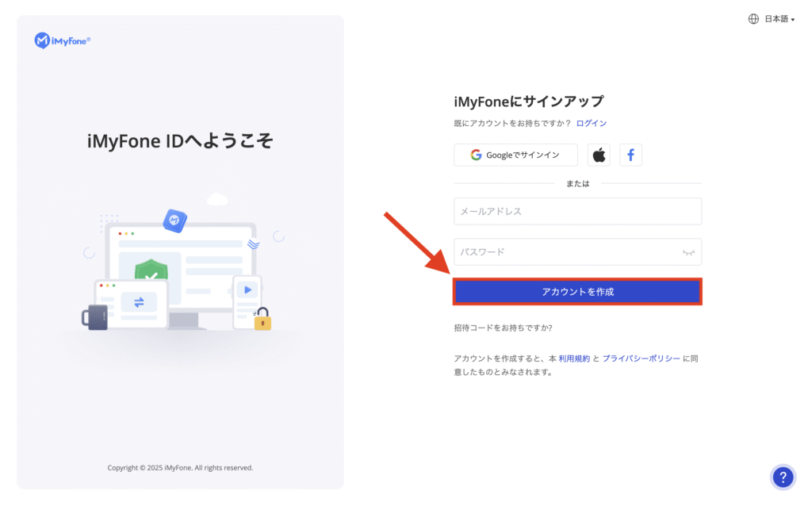The height and width of the screenshot is (506, 812).
Task: Click the transfer arrows icon in illustration
Action: click(139, 302)
